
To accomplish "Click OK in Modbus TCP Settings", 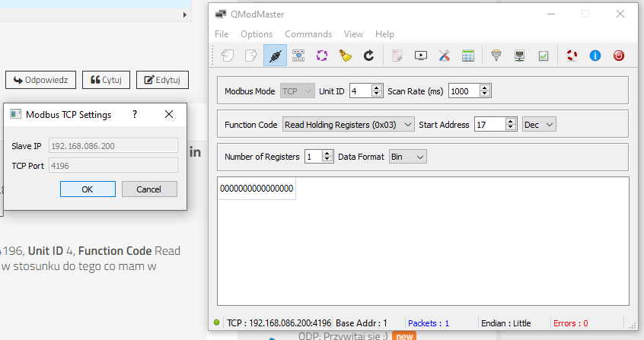I will [x=88, y=189].
